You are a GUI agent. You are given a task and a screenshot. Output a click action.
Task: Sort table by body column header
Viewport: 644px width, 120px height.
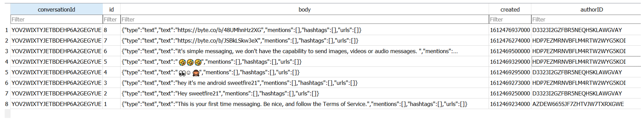(x=304, y=9)
